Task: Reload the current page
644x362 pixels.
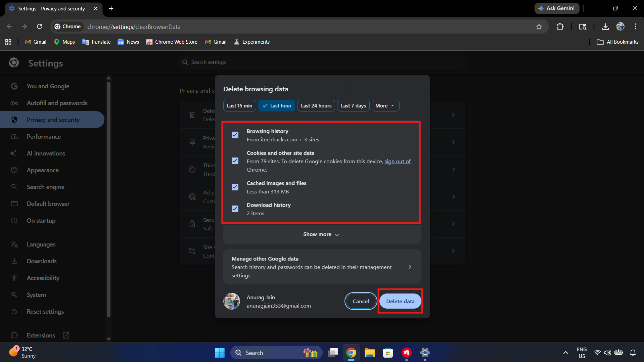Action: tap(39, 27)
